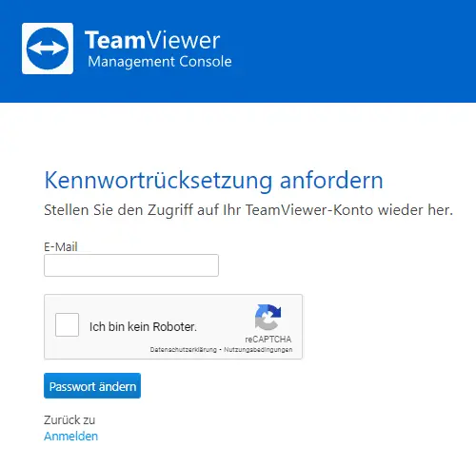Screen dimensions: 476x467
Task: Tick the 'Ich bin kein Roboter' checkbox
Action: point(67,324)
